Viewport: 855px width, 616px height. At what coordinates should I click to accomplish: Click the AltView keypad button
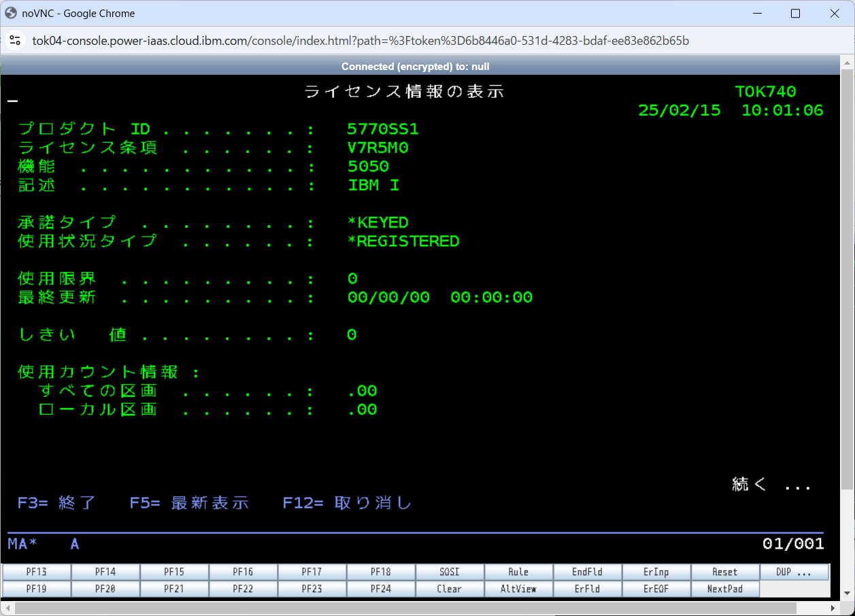(x=518, y=589)
